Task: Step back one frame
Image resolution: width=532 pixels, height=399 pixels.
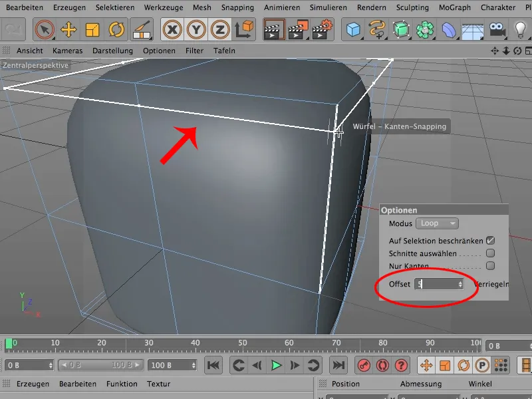Action: click(257, 365)
